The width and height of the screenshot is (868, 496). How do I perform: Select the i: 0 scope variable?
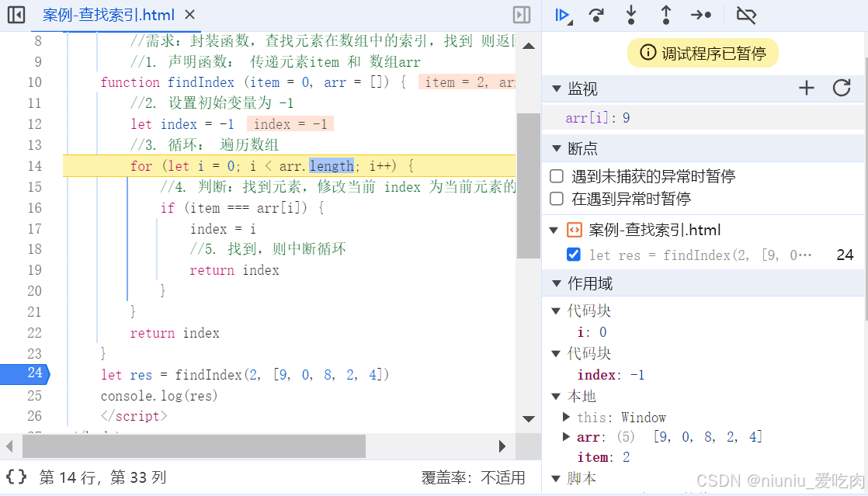coord(592,332)
